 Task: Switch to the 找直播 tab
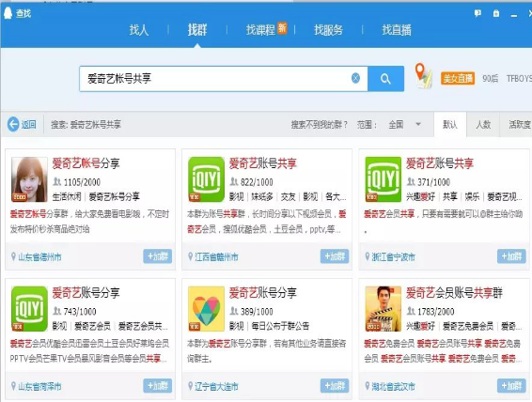coord(397,30)
